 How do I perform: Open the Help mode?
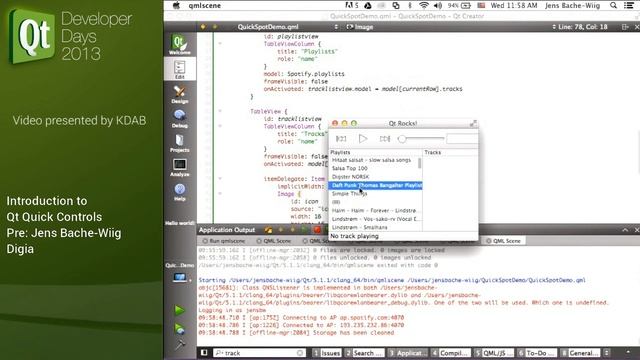(180, 192)
